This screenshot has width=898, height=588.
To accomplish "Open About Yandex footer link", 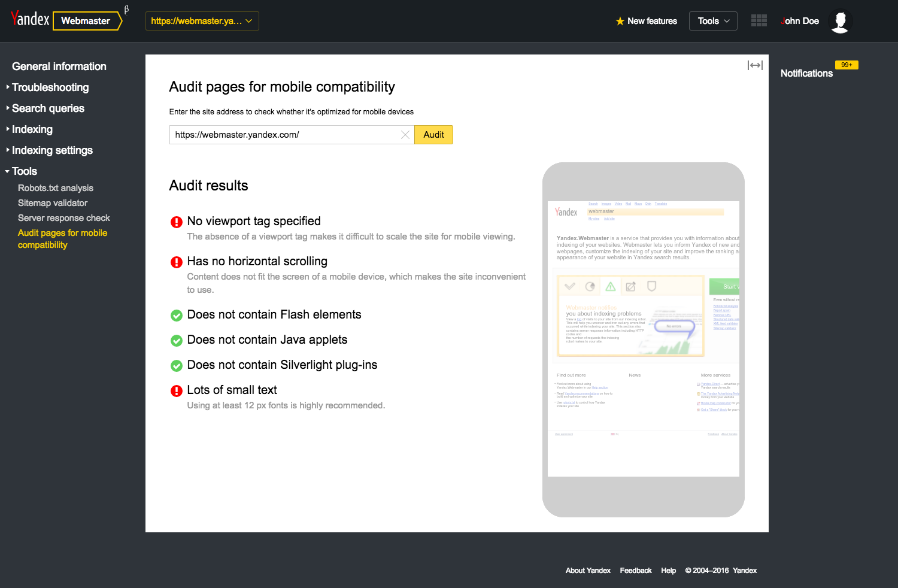I will (x=588, y=571).
